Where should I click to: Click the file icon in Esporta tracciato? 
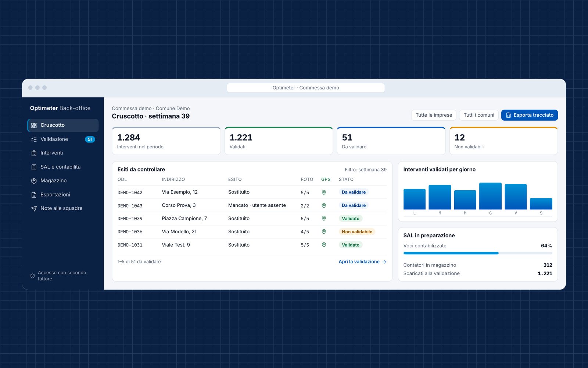[x=509, y=115]
